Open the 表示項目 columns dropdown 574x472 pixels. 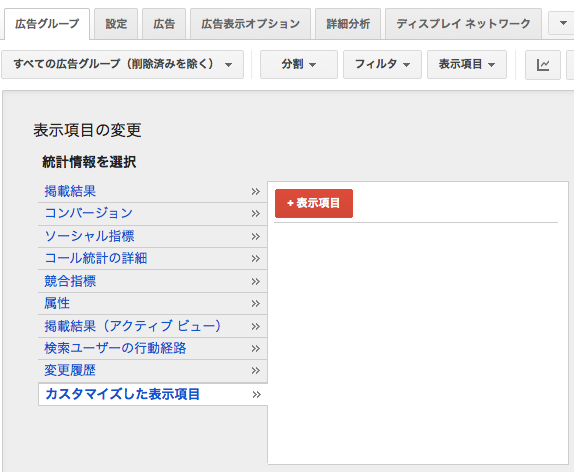[467, 65]
